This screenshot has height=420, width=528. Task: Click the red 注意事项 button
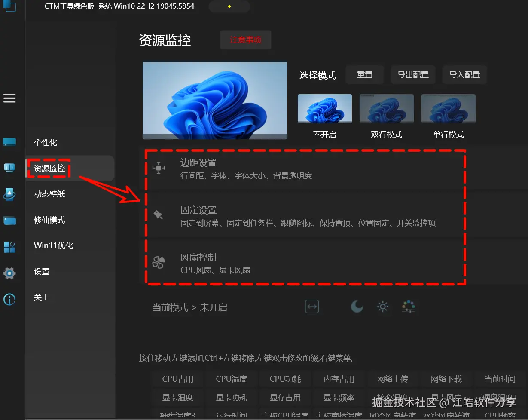(246, 40)
